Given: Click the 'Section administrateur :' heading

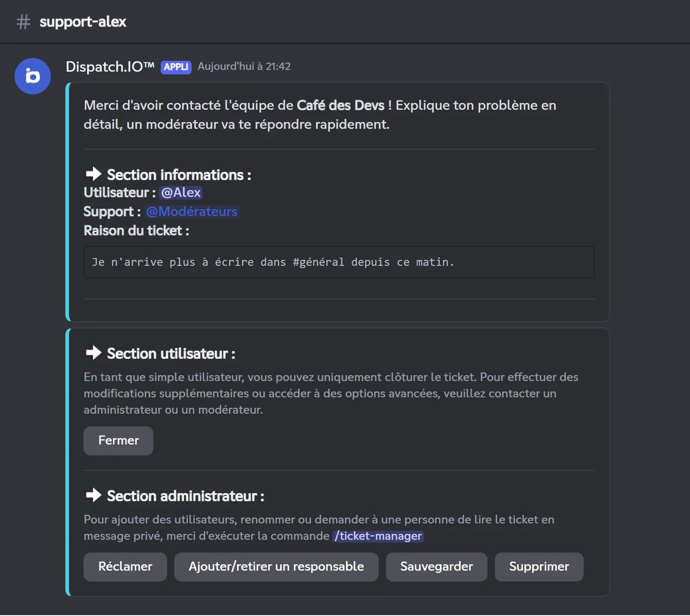Looking at the screenshot, I should 185,496.
